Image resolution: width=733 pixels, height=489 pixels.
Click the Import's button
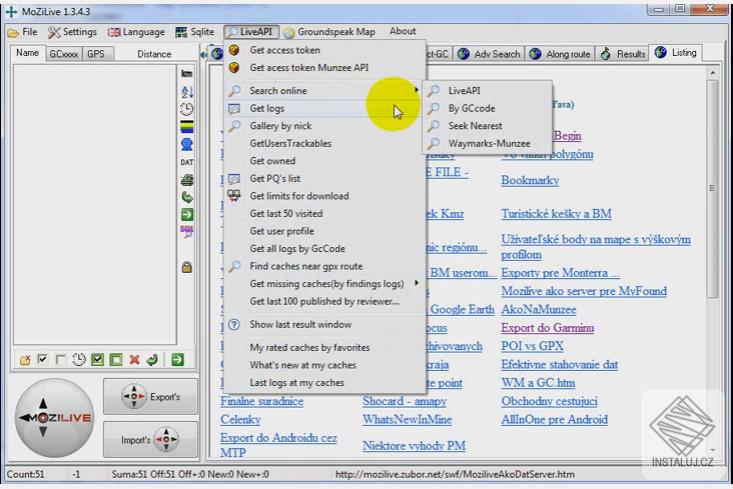point(151,439)
